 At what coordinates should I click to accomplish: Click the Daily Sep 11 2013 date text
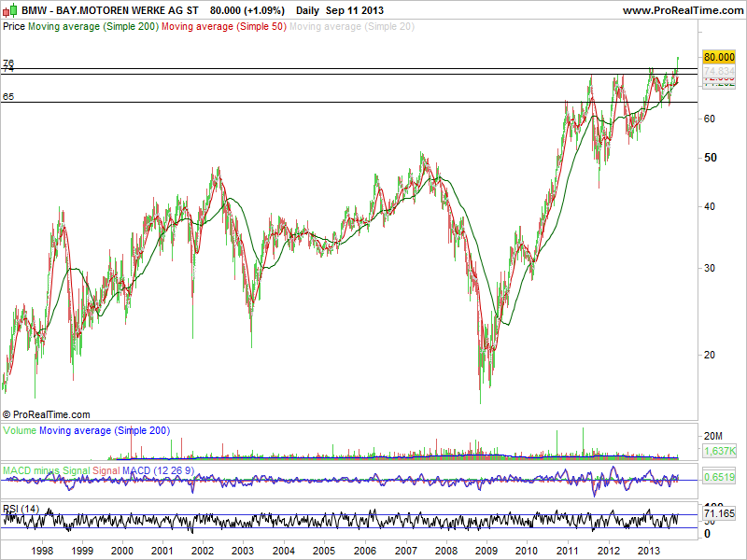click(339, 10)
